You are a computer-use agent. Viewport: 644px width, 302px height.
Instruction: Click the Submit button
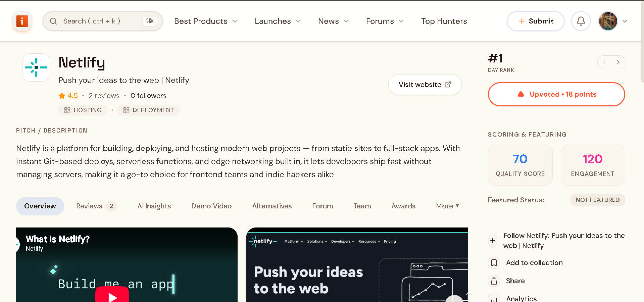coord(536,21)
